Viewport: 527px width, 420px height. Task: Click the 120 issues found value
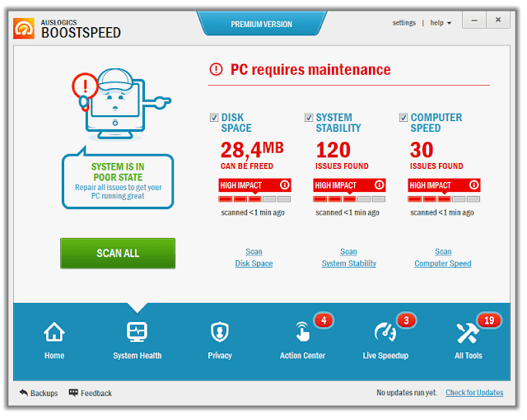[342, 155]
